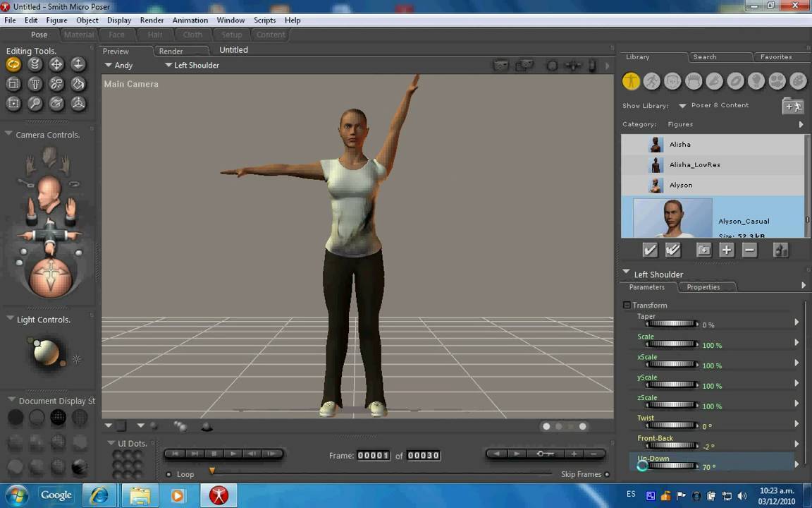Image resolution: width=812 pixels, height=508 pixels.
Task: Open the Poses category in the Library
Action: [x=652, y=81]
